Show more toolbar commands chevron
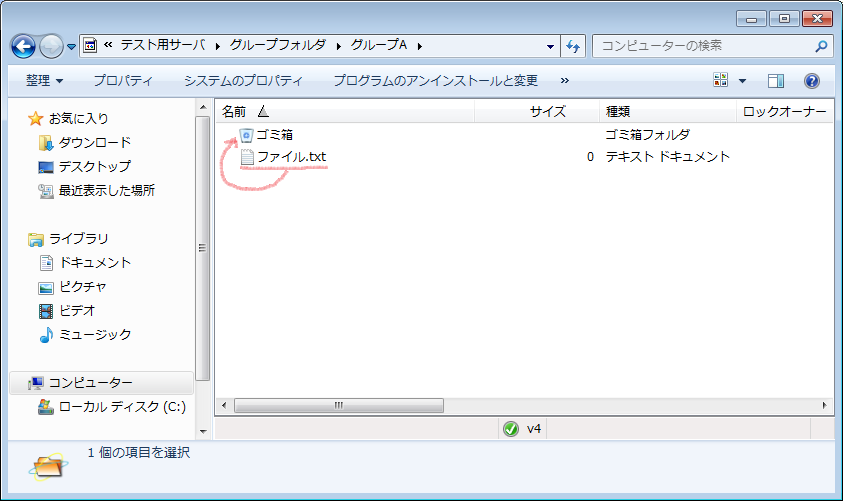 (x=565, y=80)
